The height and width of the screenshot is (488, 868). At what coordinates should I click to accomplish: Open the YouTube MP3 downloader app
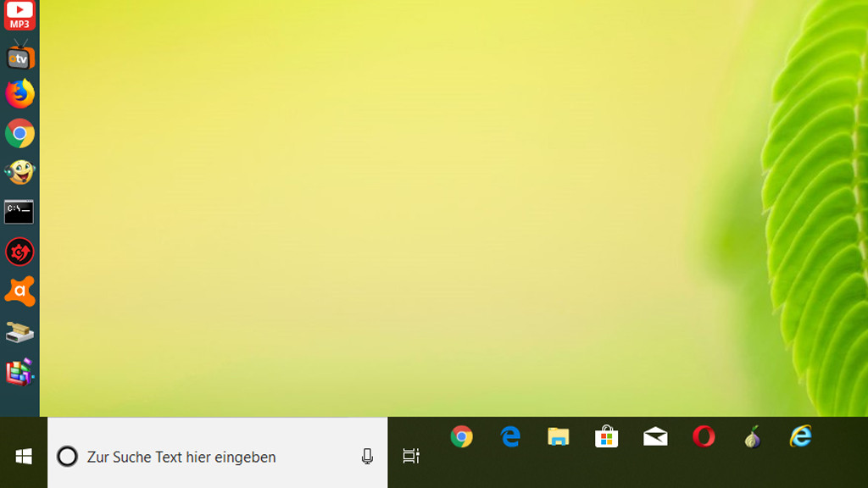[19, 15]
